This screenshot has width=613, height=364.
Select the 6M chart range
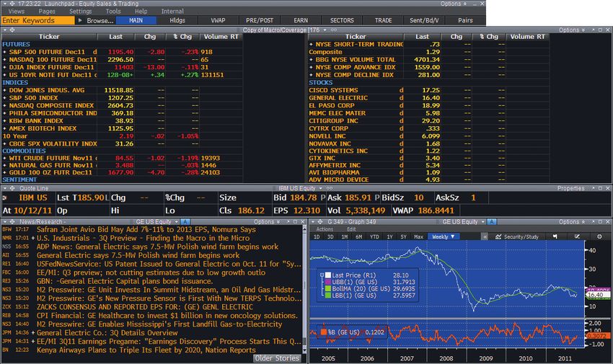358,236
